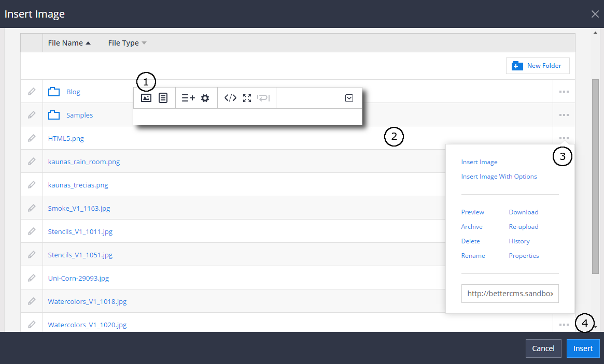This screenshot has height=364, width=604.
Task: Sort by File Type column arrow
Action: click(x=144, y=43)
